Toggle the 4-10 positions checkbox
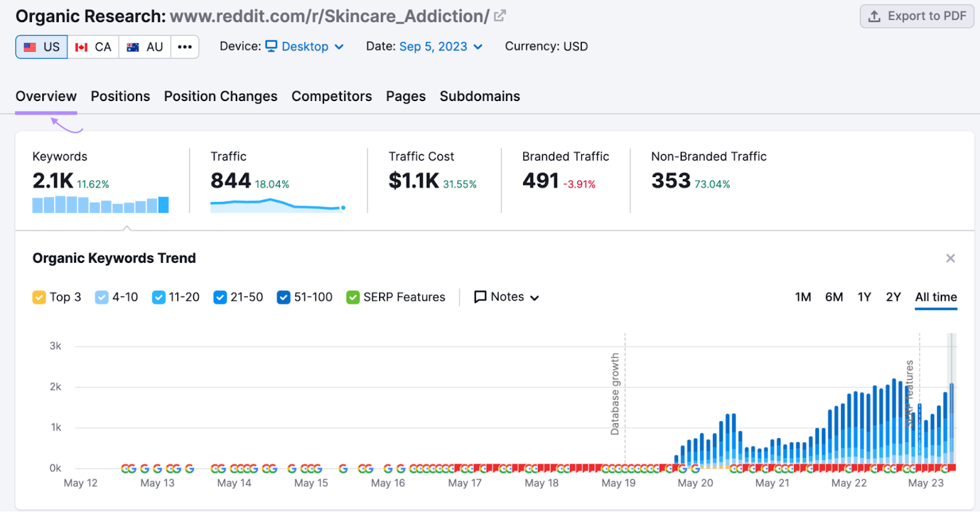 102,298
